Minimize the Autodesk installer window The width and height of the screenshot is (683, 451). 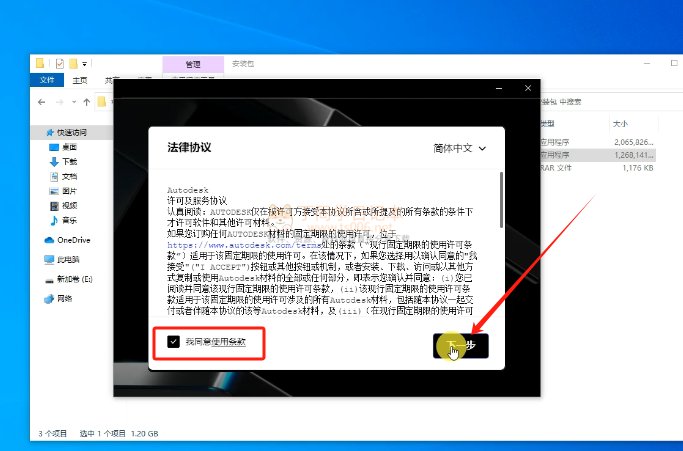click(x=499, y=88)
